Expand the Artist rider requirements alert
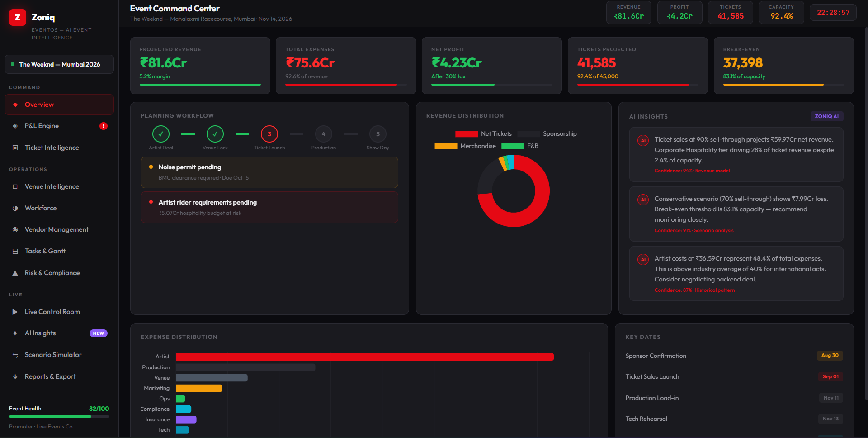The height and width of the screenshot is (438, 868). (x=269, y=207)
